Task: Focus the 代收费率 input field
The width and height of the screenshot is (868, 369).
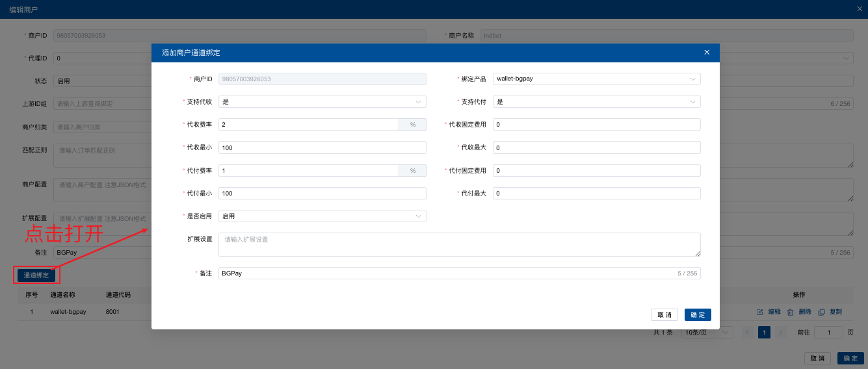Action: (309, 124)
